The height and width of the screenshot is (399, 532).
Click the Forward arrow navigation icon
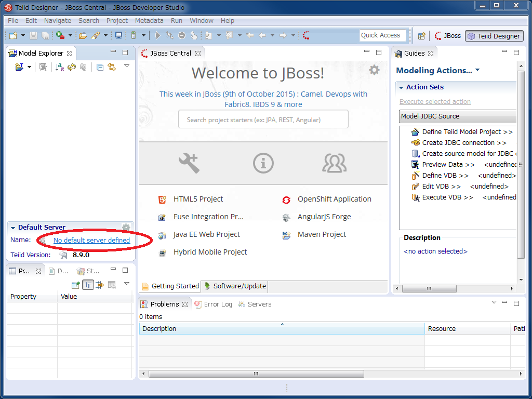tap(283, 35)
